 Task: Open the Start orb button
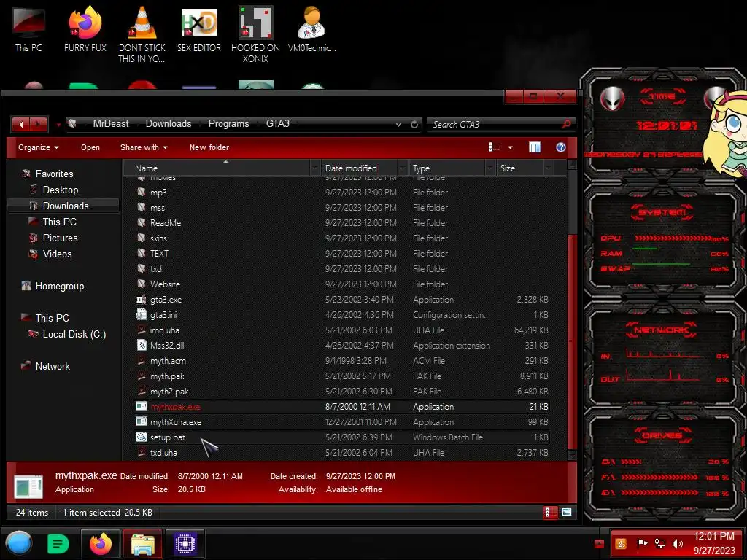(x=19, y=543)
